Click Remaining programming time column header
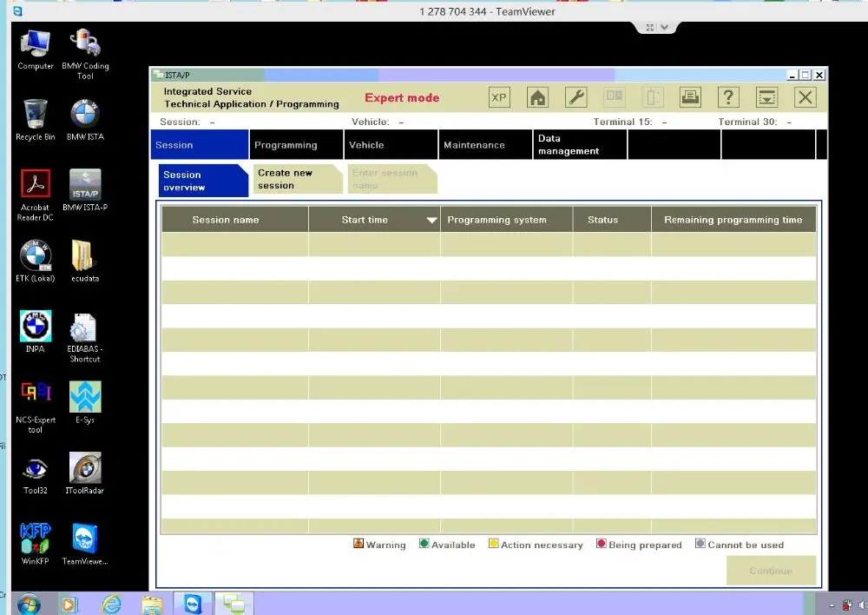 point(734,220)
